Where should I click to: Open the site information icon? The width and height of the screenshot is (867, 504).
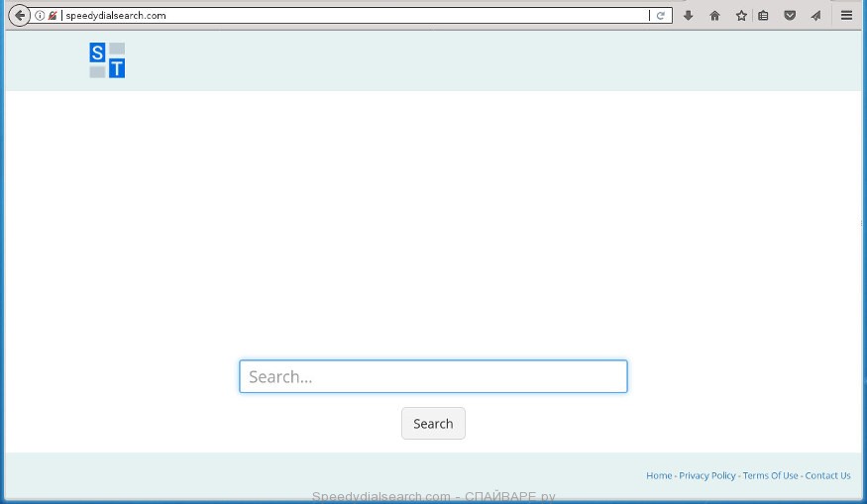point(40,16)
